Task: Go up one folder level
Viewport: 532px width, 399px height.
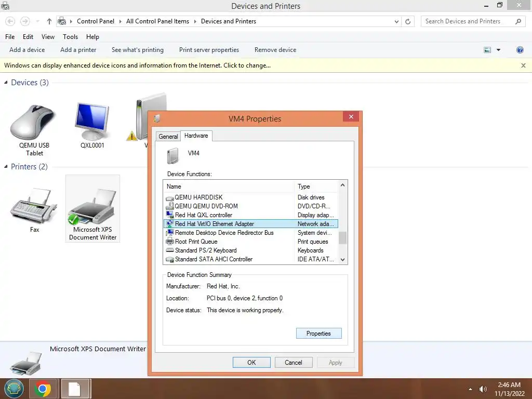Action: click(x=49, y=21)
